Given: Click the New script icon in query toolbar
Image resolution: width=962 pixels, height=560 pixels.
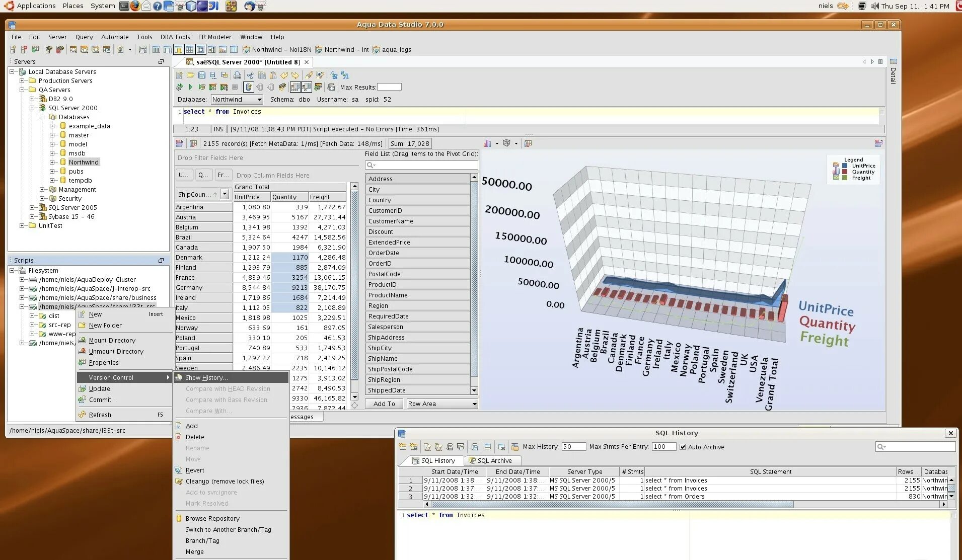Looking at the screenshot, I should (179, 75).
